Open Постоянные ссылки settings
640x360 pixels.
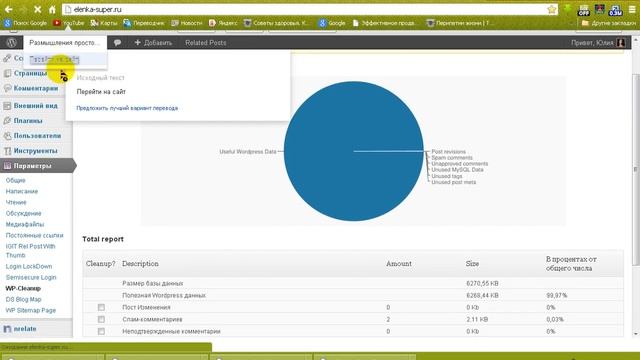(x=34, y=236)
